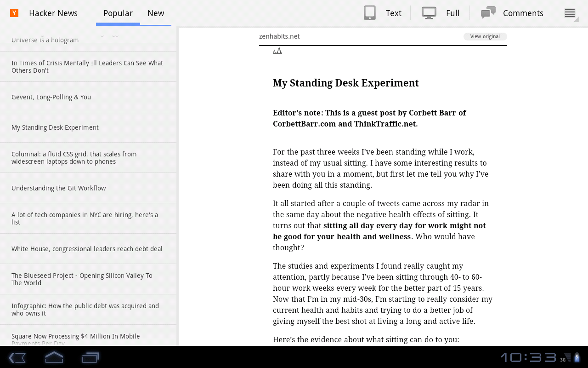Open 'White House, congressional leaders reach debt deal'
Screen dimensions: 588x368
pos(88,249)
